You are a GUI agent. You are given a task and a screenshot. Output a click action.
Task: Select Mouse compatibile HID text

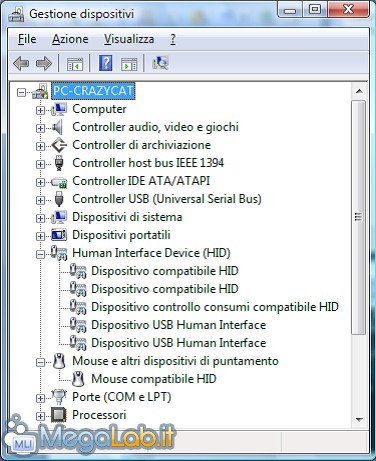click(x=154, y=379)
